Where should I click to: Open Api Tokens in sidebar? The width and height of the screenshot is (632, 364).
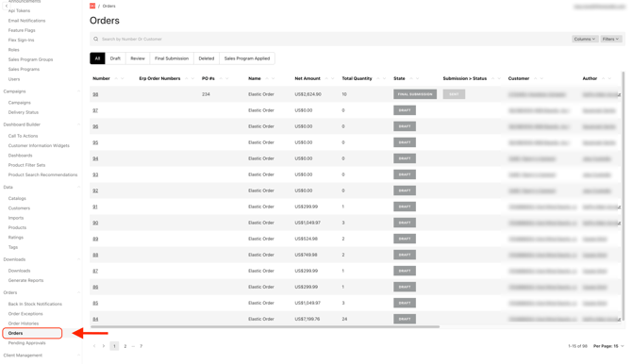[x=20, y=10]
